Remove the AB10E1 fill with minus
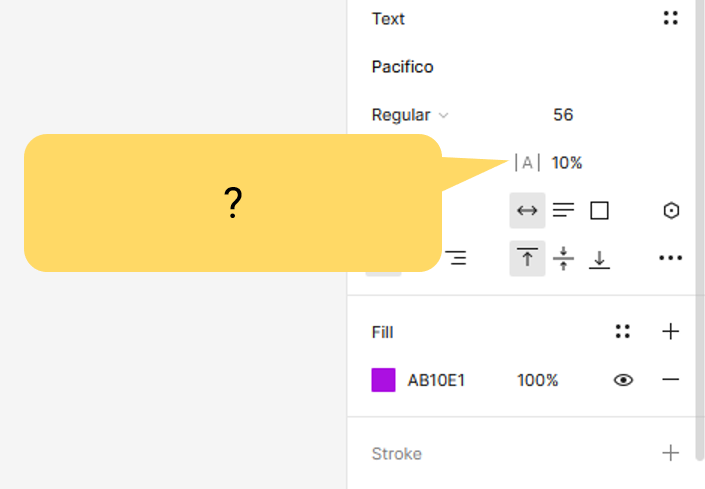705x489 pixels. (671, 380)
